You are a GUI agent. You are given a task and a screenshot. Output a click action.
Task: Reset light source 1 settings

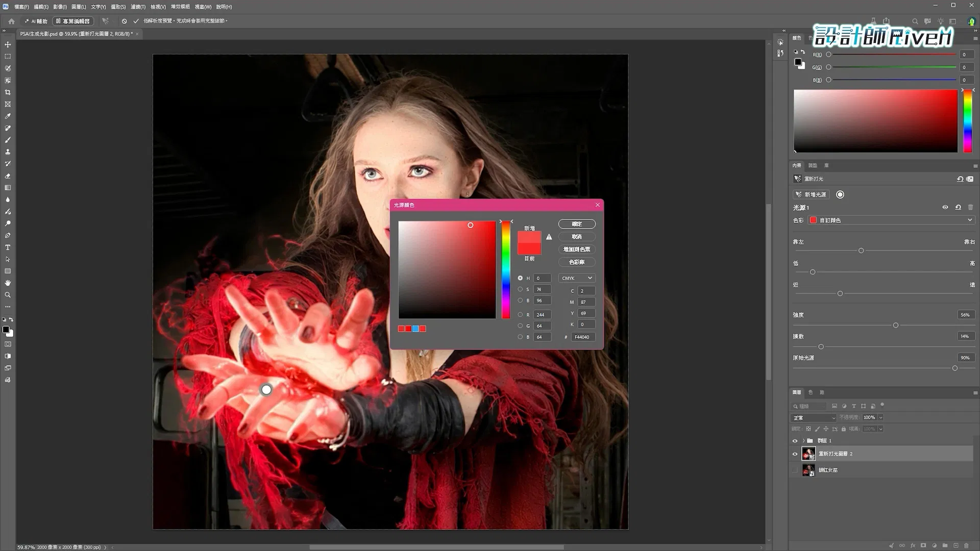[x=958, y=207]
